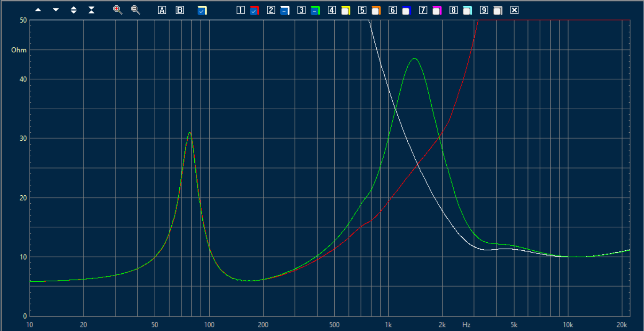Zoom in with the plus magnifier
This screenshot has height=331, width=644.
pos(118,10)
